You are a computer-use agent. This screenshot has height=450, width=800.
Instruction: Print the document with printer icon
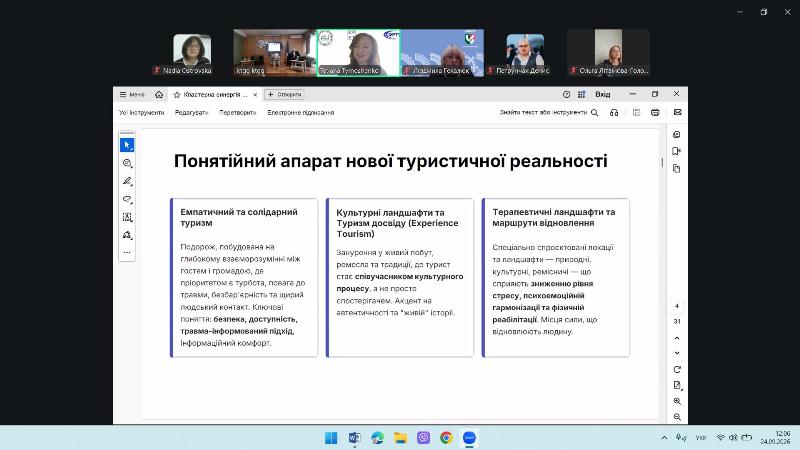[655, 112]
